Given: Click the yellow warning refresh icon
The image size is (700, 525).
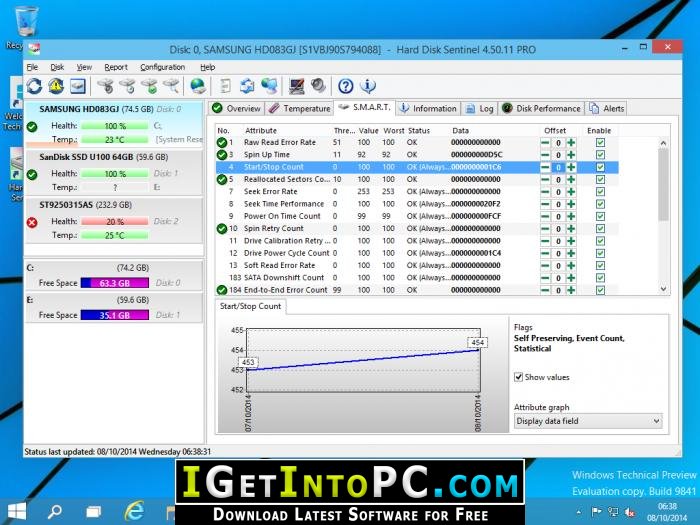Looking at the screenshot, I should click(x=56, y=86).
